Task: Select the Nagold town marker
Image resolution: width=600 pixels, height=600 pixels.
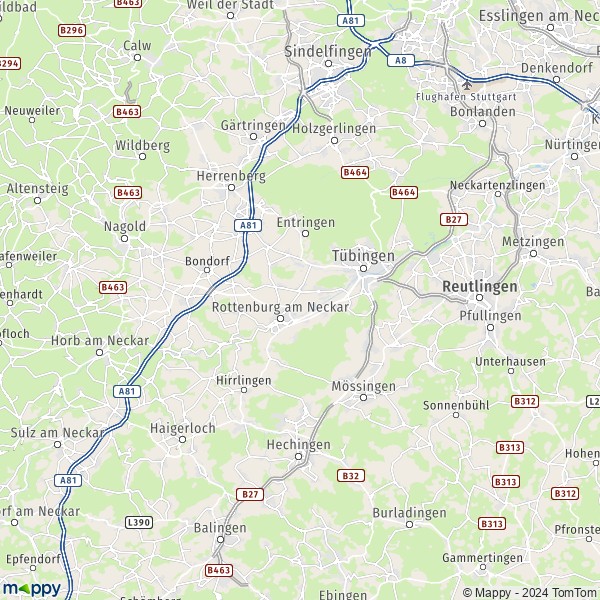Action: (x=124, y=238)
